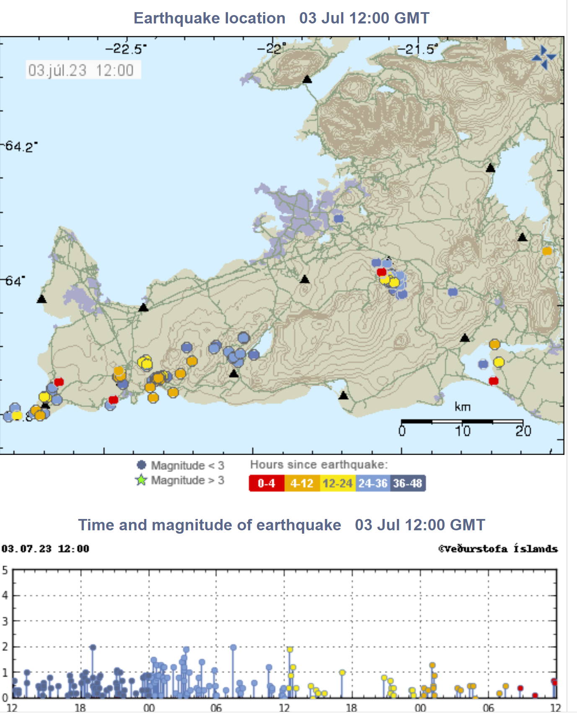Click the orange 4-12 hours legend swatch
Viewport: 577px width, 728px height.
(x=302, y=483)
